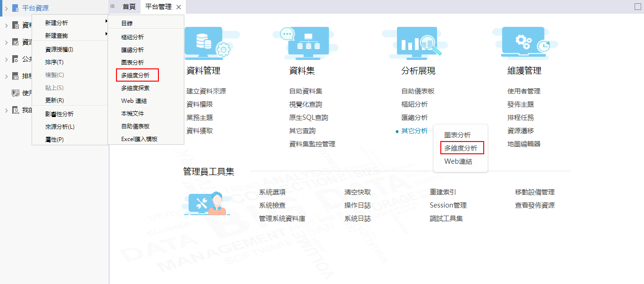Expand the 我的 tree node chevron

[6, 110]
